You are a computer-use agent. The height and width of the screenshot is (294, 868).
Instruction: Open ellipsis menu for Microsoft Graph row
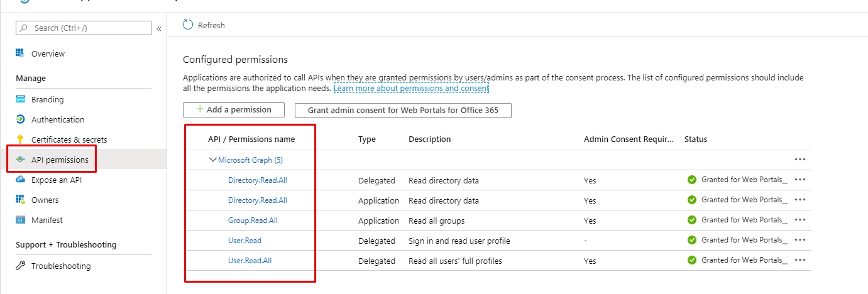pyautogui.click(x=799, y=160)
